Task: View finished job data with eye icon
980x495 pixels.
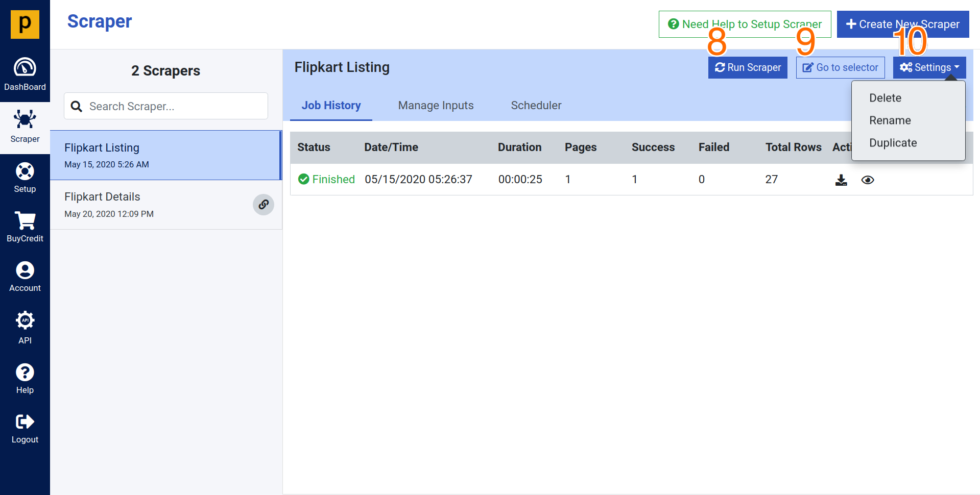Action: pos(868,180)
